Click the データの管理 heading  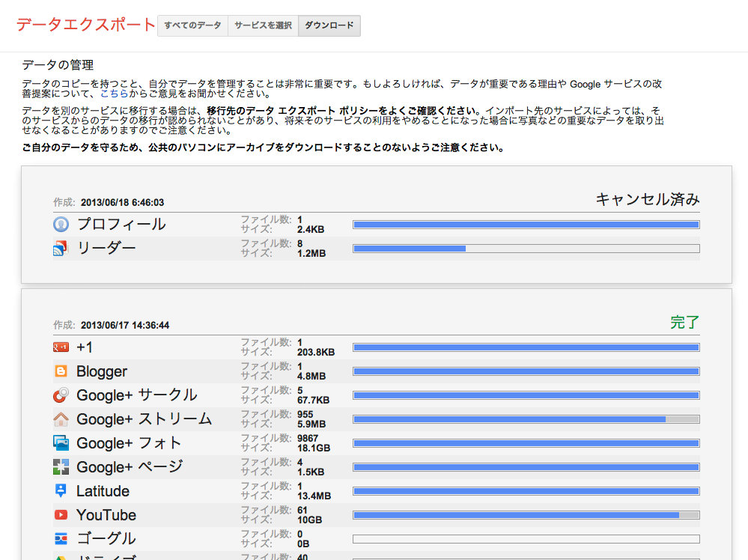[x=58, y=65]
